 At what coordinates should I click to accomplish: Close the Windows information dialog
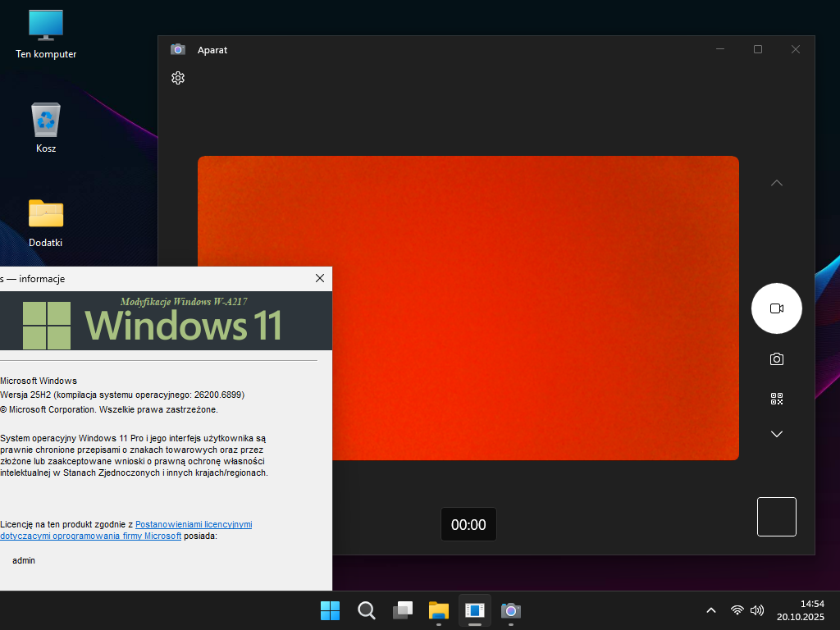tap(320, 279)
